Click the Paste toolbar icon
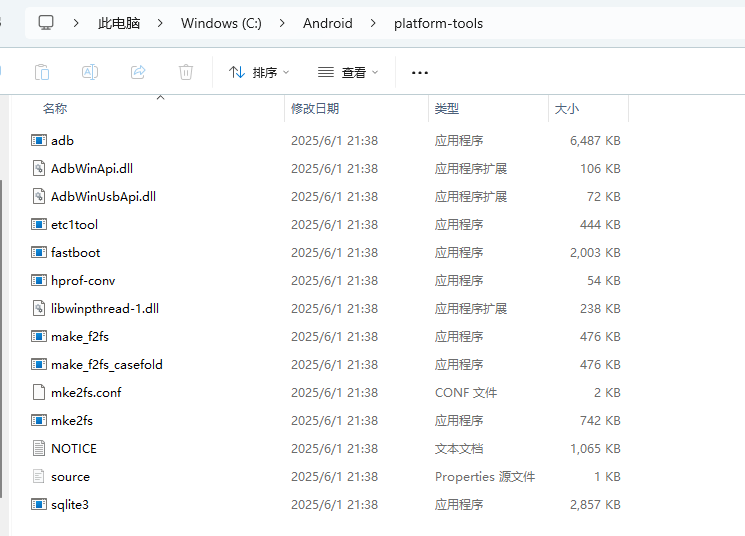 [x=42, y=72]
